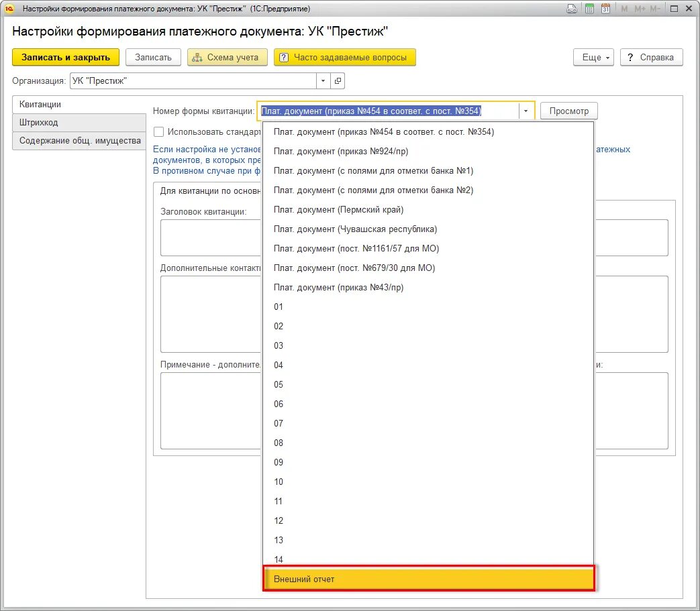The image size is (700, 611).
Task: Collapse the Номер формы квитанции dropdown arrow
Action: pos(526,111)
